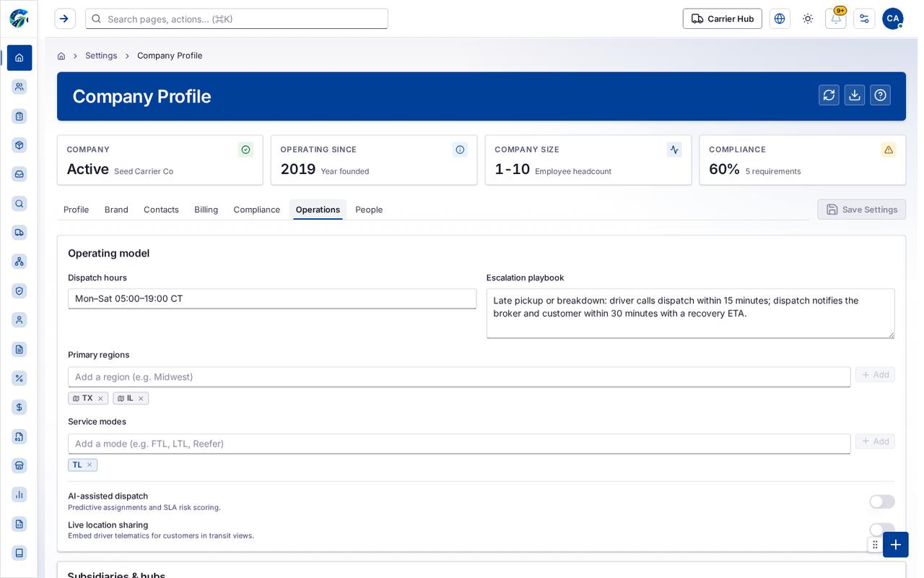Viewport: 924px width, 578px height.
Task: Click the blue plus floating button
Action: [896, 545]
